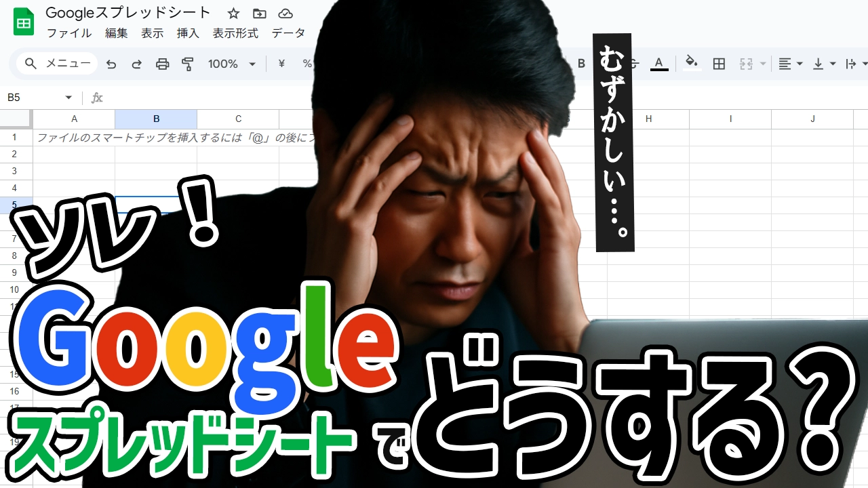
Task: Click the メニュー search box
Action: 58,64
